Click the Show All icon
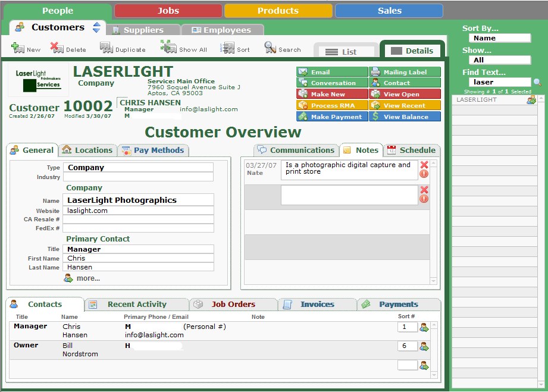Viewport: 548px width, 392px height. [x=168, y=46]
